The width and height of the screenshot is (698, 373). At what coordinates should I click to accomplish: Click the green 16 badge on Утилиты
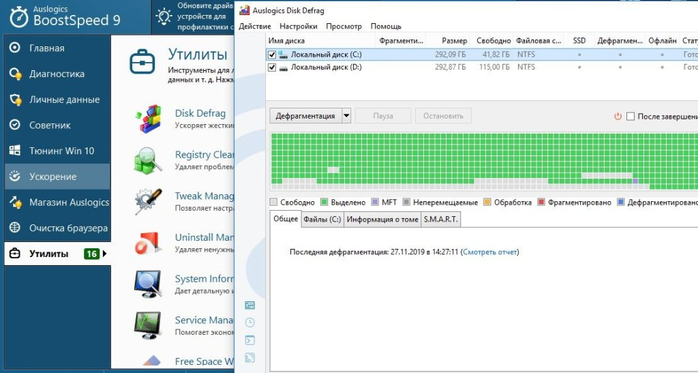91,254
